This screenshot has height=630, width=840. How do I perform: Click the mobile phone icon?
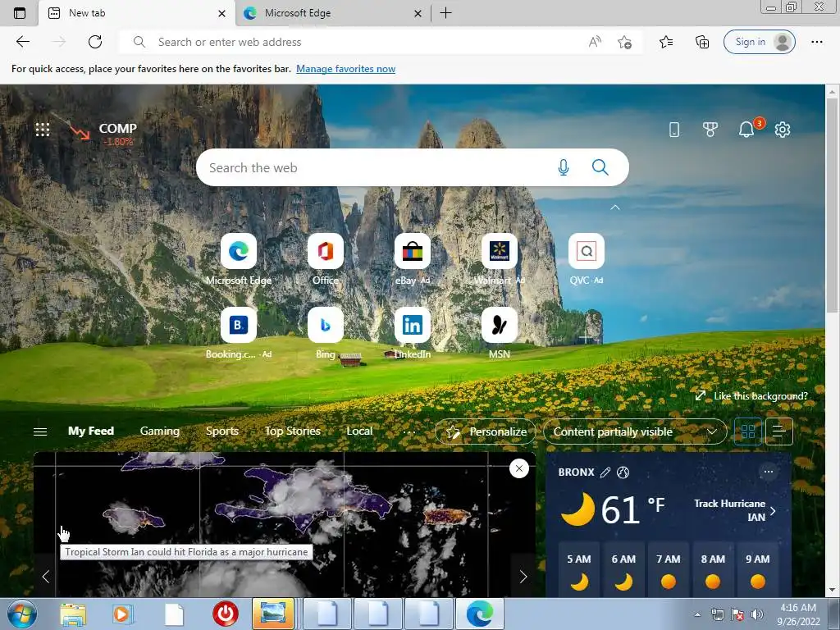tap(674, 130)
